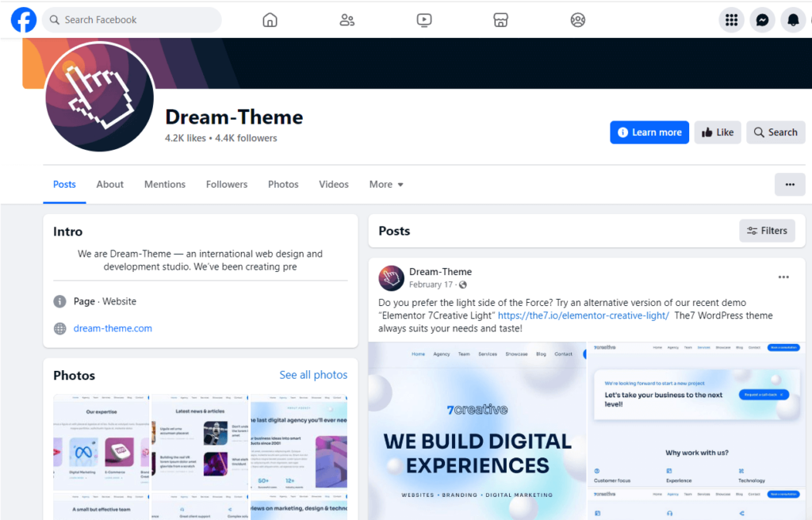
Task: Click the Facebook logo
Action: pos(24,20)
